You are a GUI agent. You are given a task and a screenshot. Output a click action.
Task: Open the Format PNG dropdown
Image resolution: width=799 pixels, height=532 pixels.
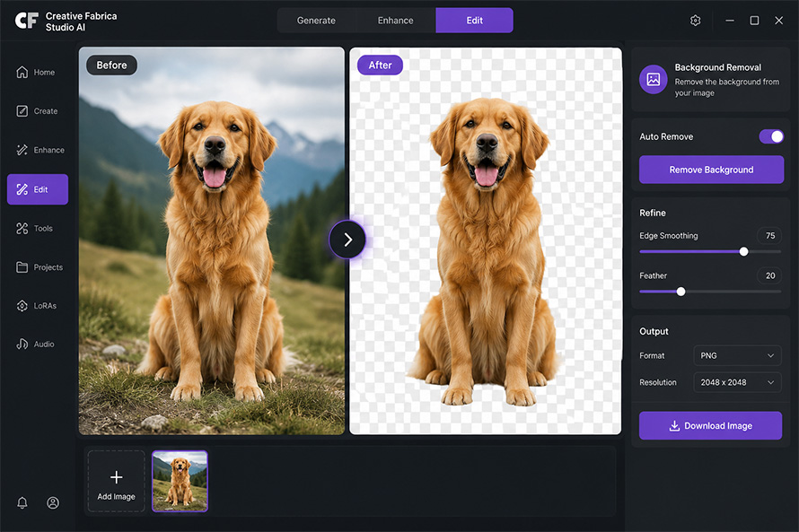pos(737,355)
